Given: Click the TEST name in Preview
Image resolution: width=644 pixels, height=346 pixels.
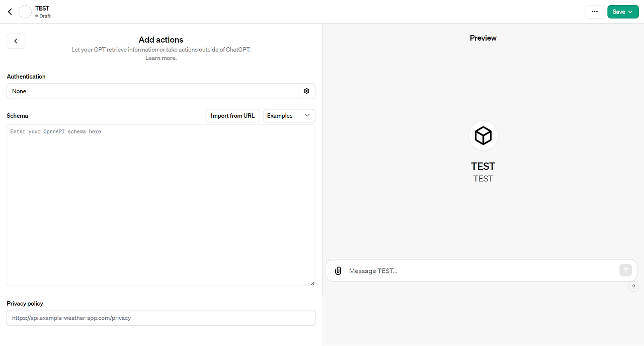Looking at the screenshot, I should point(483,166).
